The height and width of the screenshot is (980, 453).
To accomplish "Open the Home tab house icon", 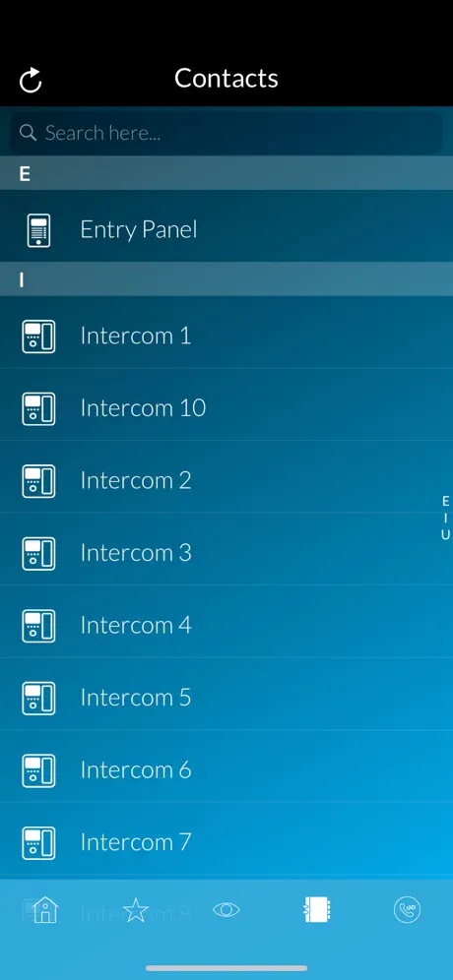I will pyautogui.click(x=45, y=909).
